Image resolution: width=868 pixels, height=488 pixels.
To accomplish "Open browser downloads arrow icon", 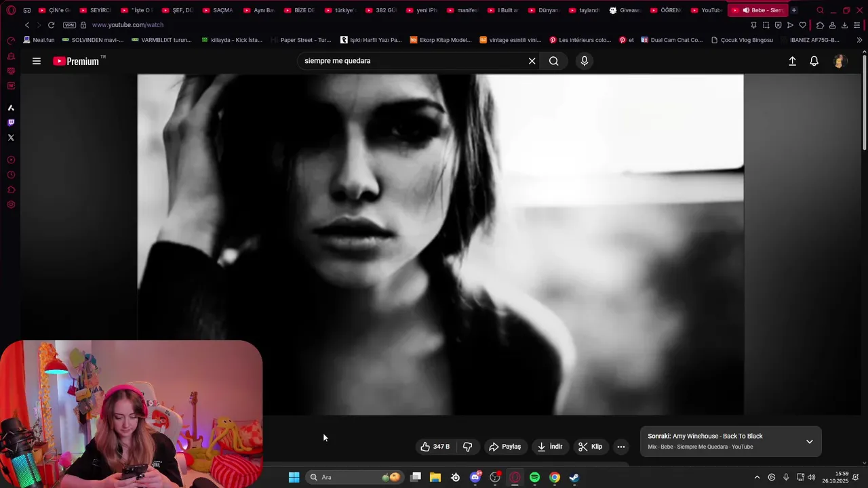I will tap(844, 25).
